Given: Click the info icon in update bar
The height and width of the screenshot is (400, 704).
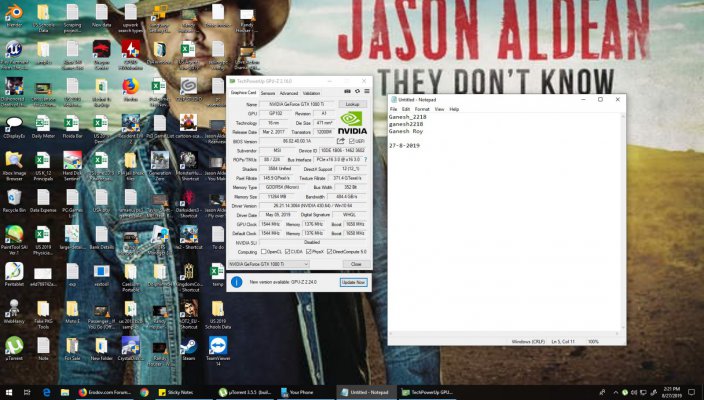Looking at the screenshot, I should tap(237, 282).
